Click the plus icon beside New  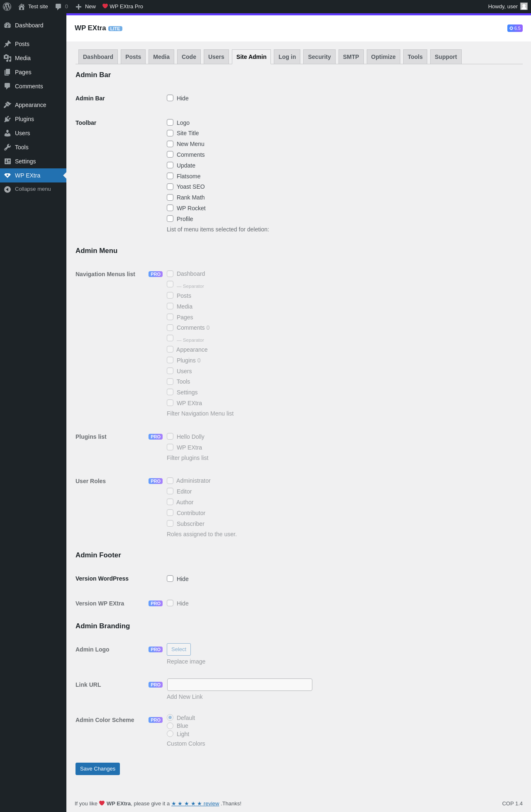78,7
